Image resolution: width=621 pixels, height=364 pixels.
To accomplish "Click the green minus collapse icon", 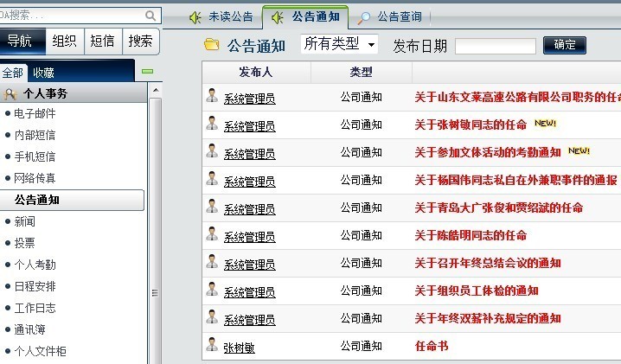I will point(147,72).
